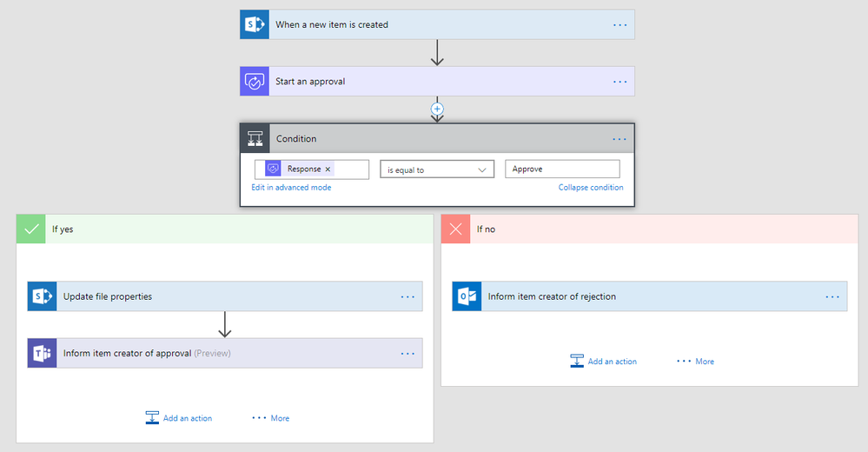This screenshot has height=452, width=868.
Task: Click the Condition step icon
Action: [255, 139]
